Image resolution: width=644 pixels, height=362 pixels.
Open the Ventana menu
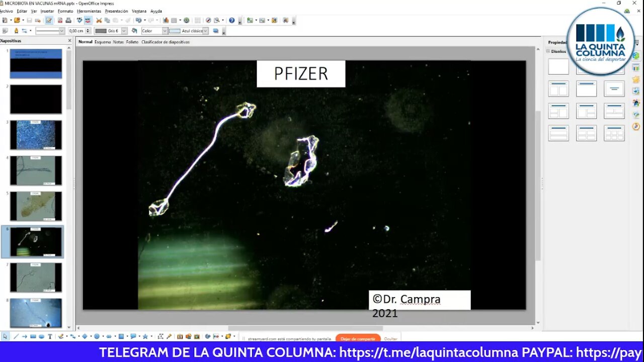pyautogui.click(x=139, y=11)
